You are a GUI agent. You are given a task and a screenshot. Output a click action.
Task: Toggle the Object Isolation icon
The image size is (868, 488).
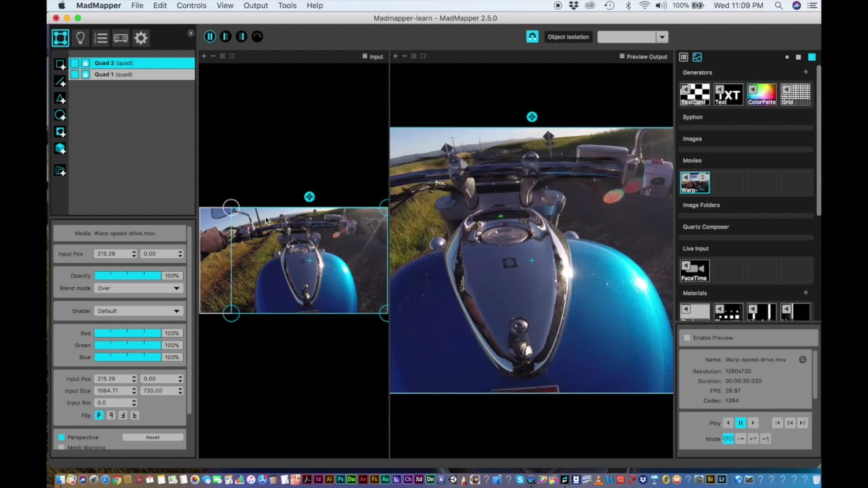[x=532, y=37]
